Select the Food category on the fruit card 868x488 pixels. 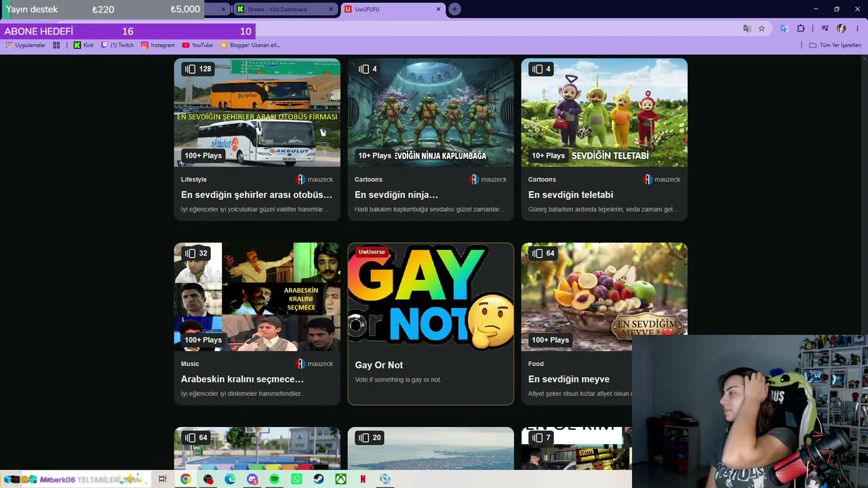(x=536, y=364)
